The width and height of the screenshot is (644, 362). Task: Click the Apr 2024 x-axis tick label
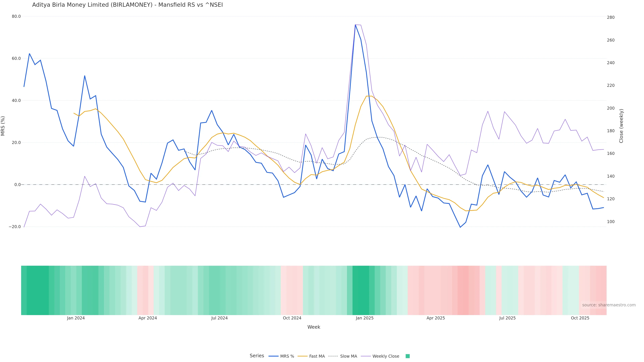tap(148, 318)
